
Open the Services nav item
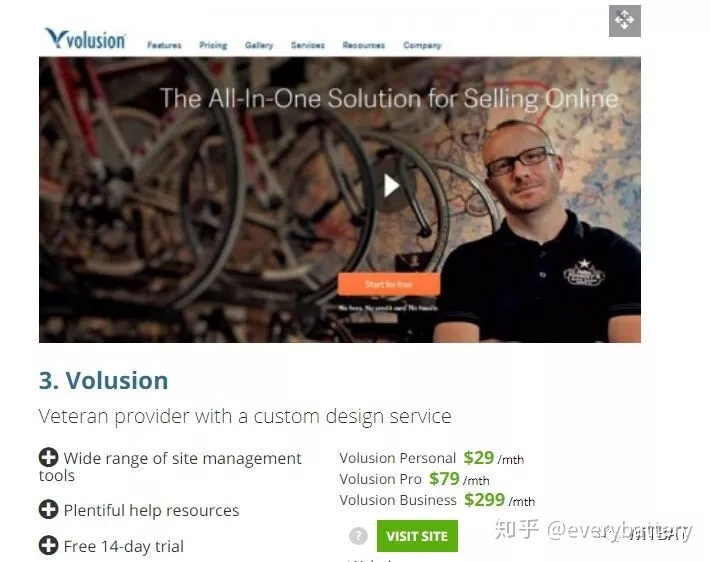click(308, 45)
